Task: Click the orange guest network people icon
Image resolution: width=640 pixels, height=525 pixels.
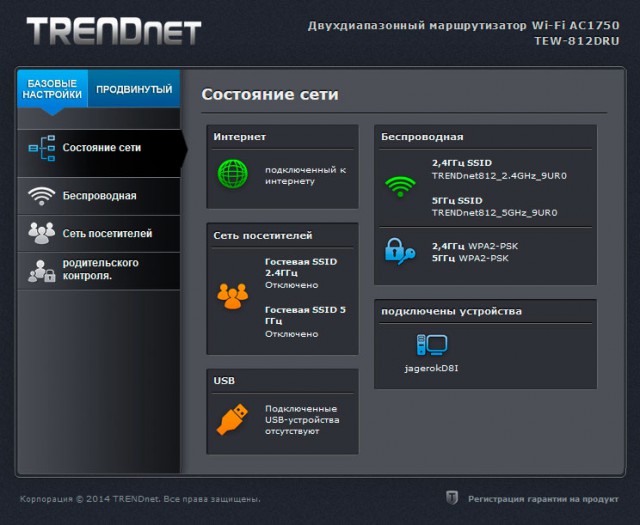Action: (x=233, y=296)
